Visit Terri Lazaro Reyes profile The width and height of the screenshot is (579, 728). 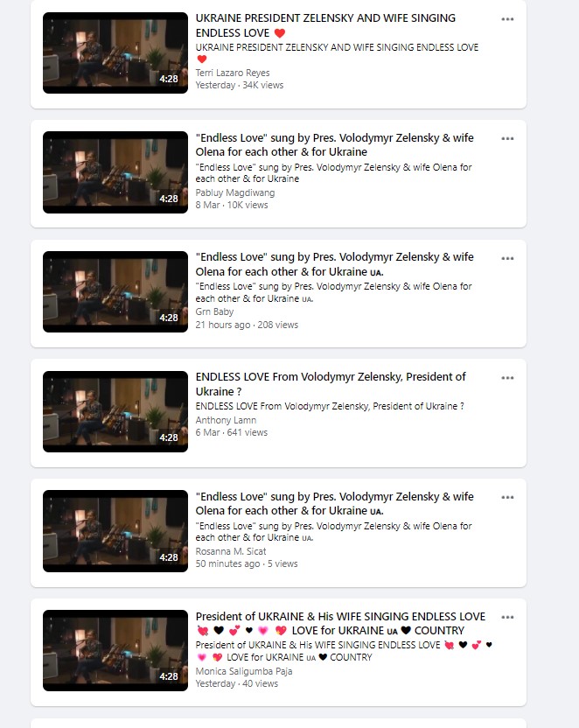pyautogui.click(x=233, y=73)
